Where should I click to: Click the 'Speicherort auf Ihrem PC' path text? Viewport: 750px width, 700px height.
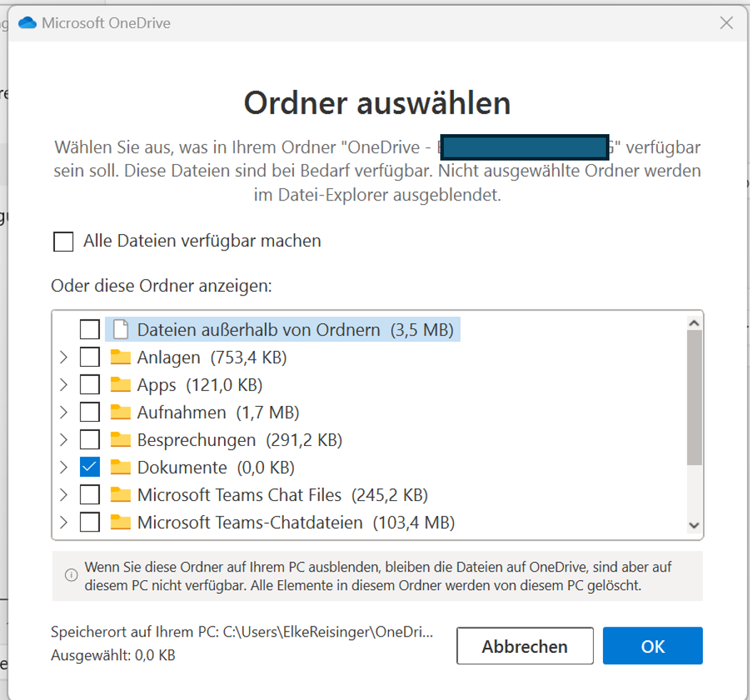[241, 631]
